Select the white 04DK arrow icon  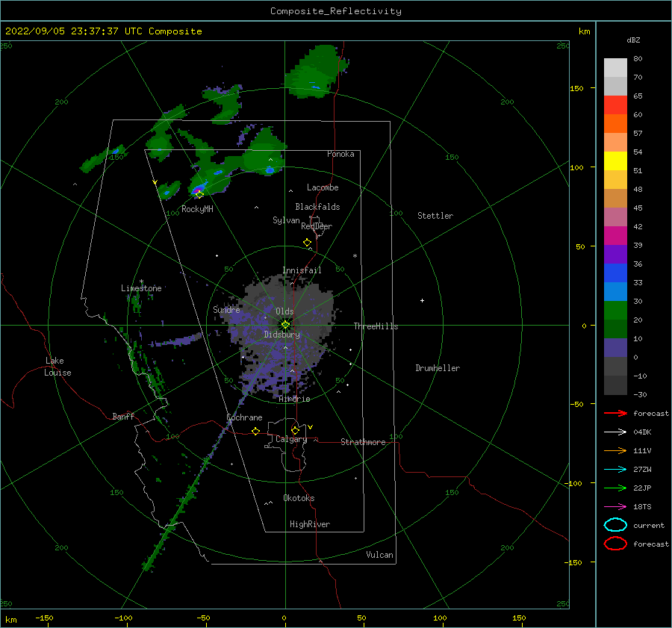(x=615, y=432)
